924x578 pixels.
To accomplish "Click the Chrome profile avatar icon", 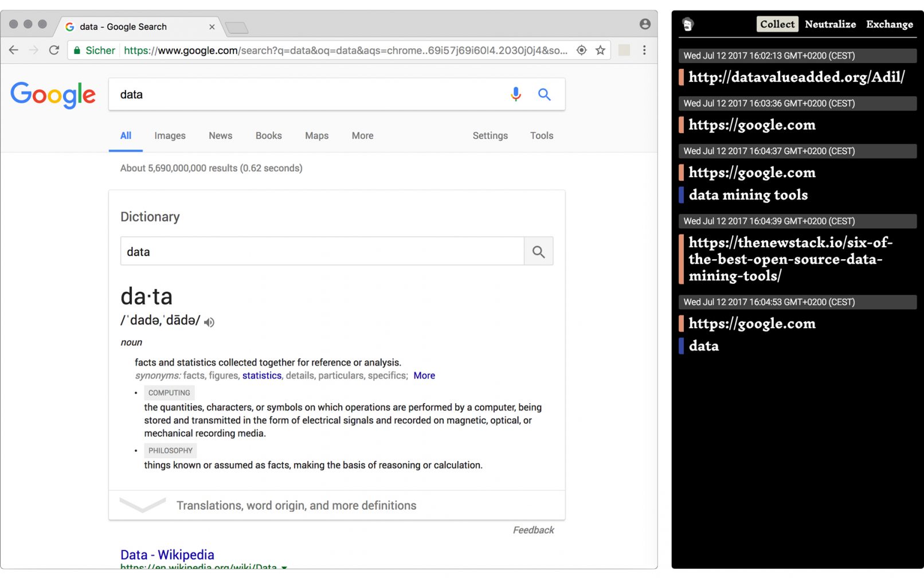I will click(x=645, y=24).
